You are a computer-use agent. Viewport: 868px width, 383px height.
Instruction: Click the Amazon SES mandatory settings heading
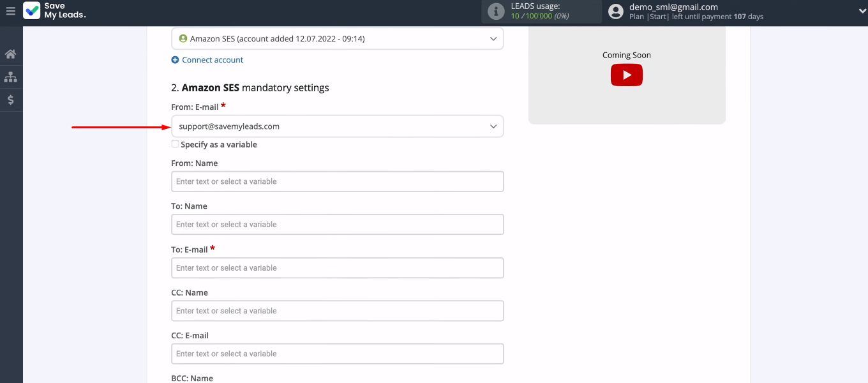point(250,87)
